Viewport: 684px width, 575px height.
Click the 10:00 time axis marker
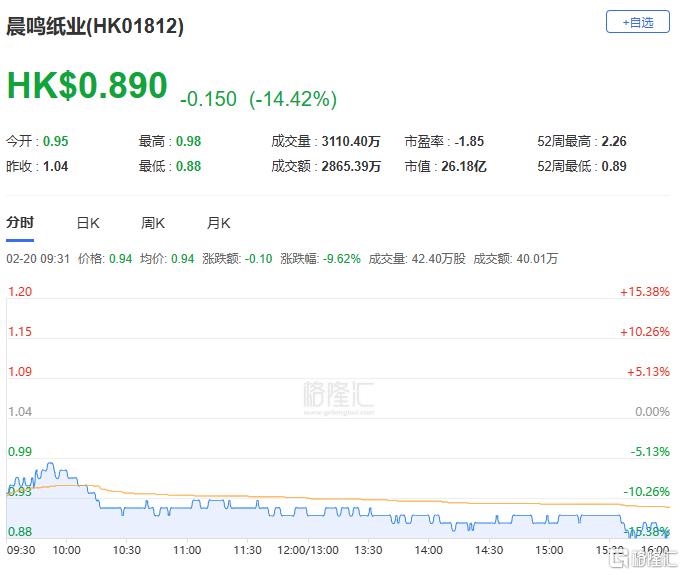(x=66, y=550)
